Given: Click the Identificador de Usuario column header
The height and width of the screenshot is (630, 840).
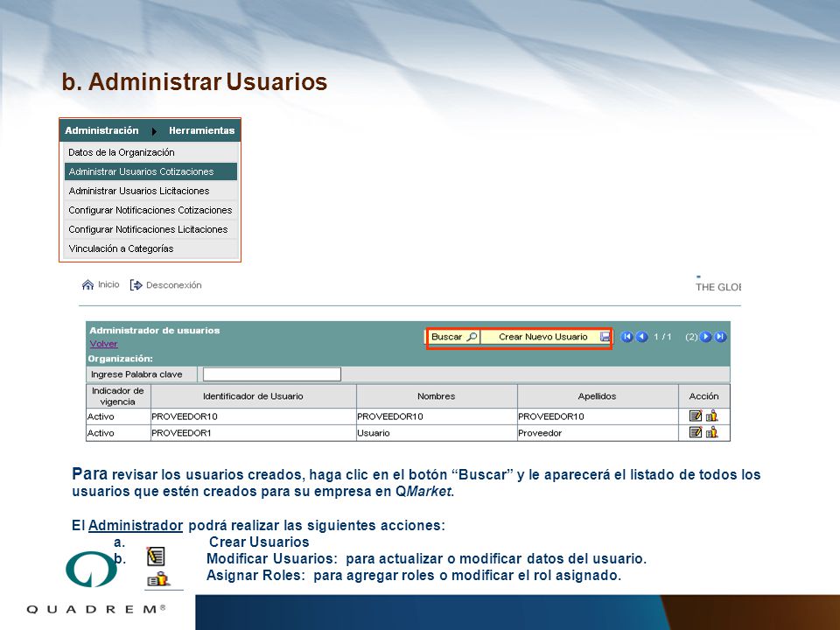Looking at the screenshot, I should 254,396.
